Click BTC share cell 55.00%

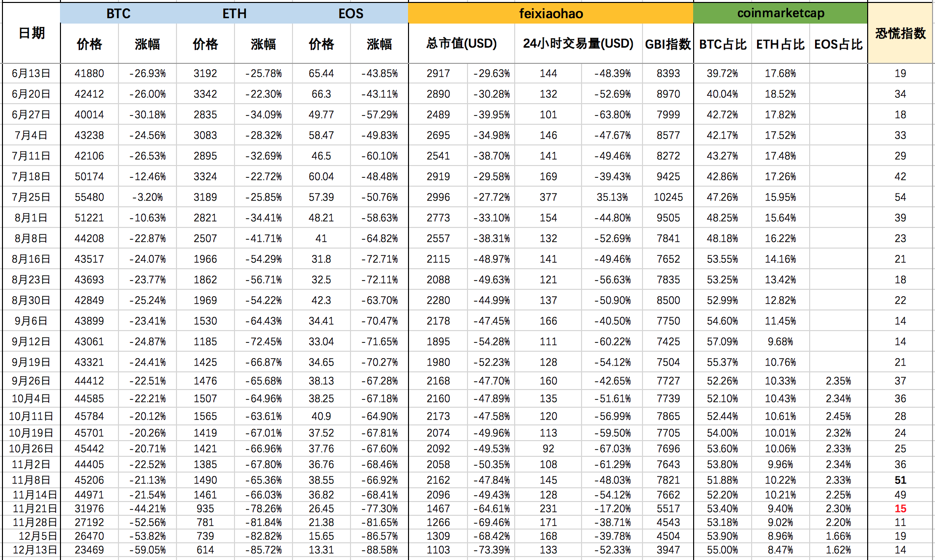point(723,550)
